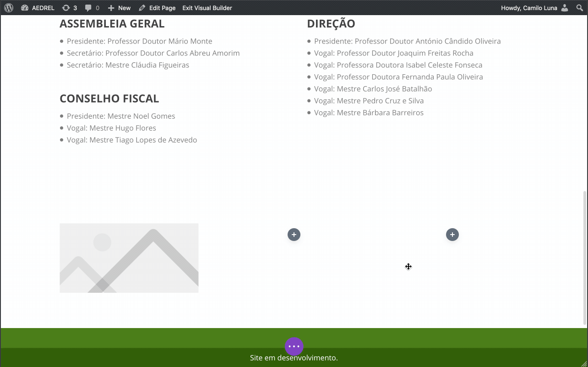588x367 pixels.
Task: Open the Howdy, Camilo Luna account menu
Action: [x=529, y=8]
